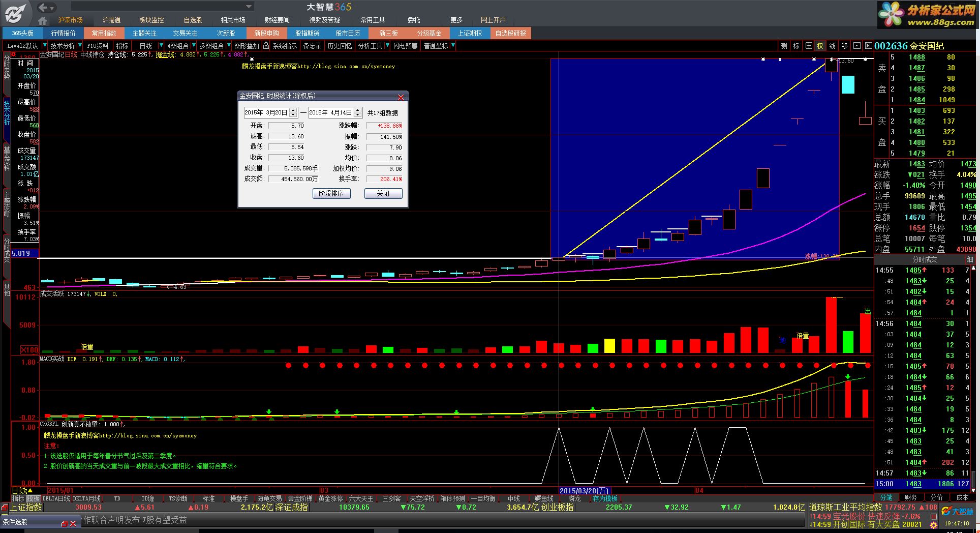Click the 关闭 button in the dialog
This screenshot has height=533, width=980.
(383, 194)
